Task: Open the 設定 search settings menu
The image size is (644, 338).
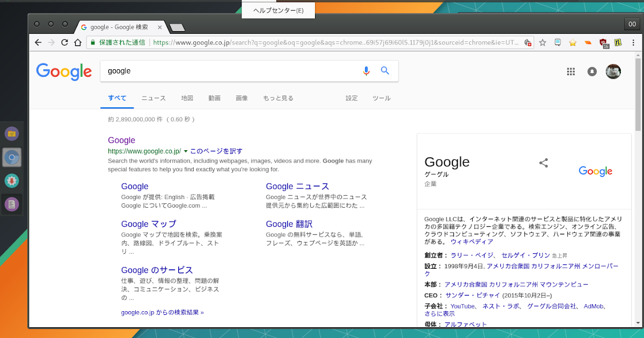Action: (x=352, y=98)
